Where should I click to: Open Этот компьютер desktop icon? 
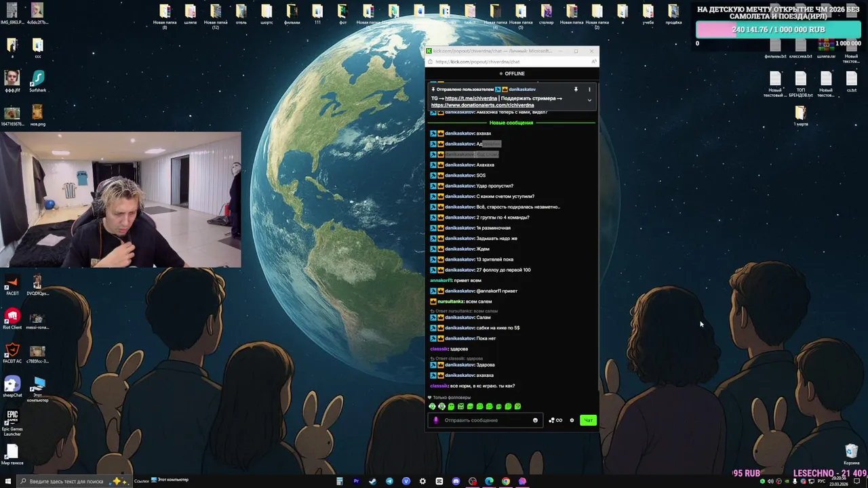tap(37, 389)
